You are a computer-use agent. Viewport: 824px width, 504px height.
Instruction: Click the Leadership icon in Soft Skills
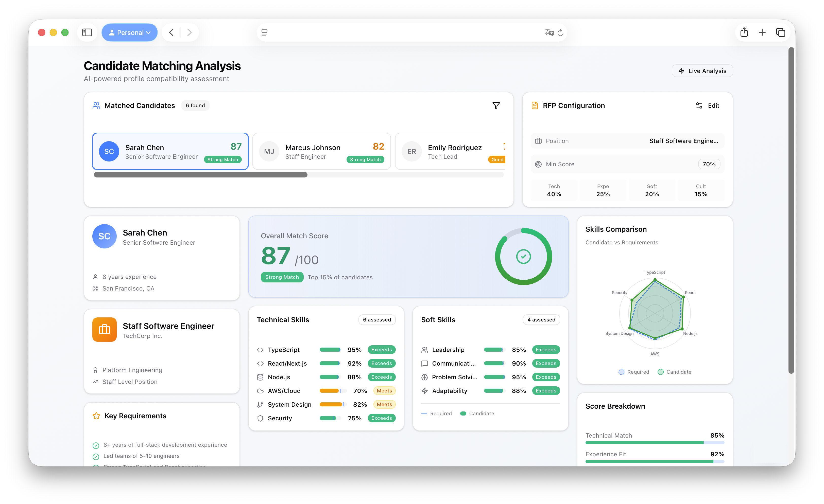pyautogui.click(x=424, y=350)
